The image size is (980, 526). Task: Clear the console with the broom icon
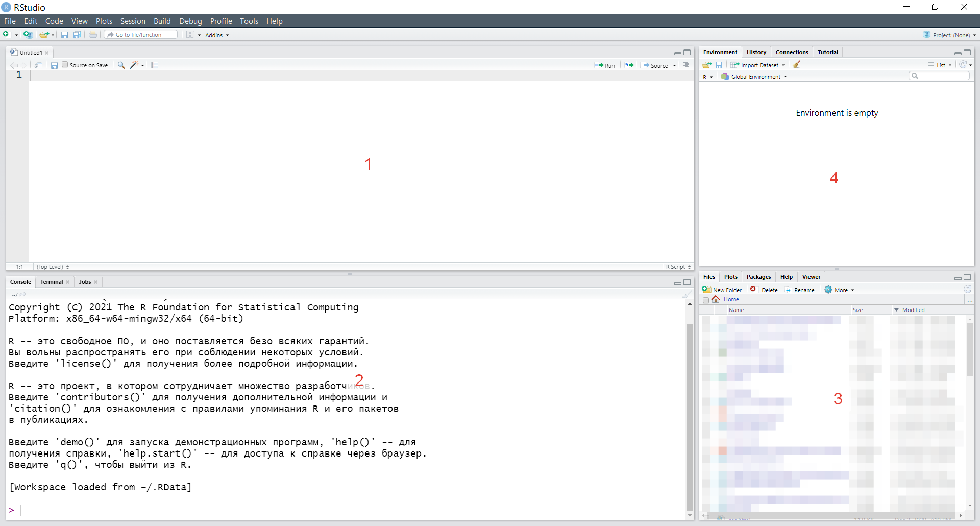pyautogui.click(x=687, y=294)
